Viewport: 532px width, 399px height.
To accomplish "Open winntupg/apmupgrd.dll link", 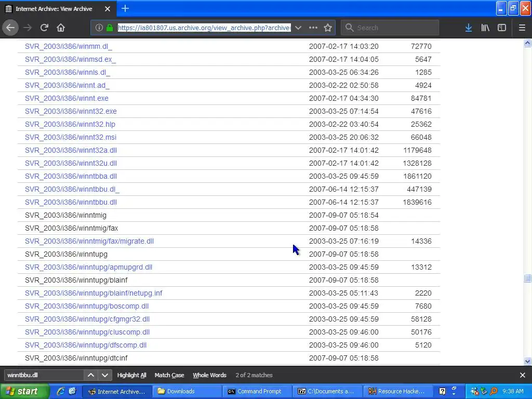I will click(88, 267).
